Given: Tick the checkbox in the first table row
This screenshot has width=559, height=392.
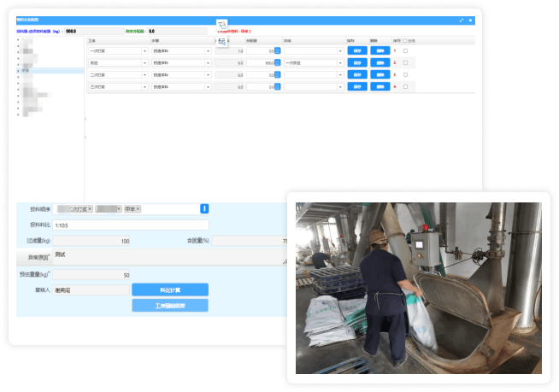Looking at the screenshot, I should tap(405, 51).
